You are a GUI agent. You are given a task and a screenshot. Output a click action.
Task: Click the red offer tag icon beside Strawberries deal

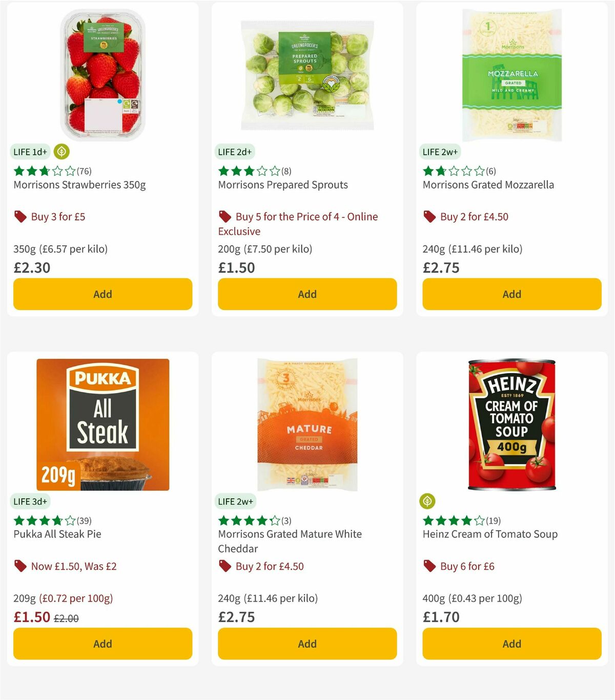[x=20, y=216]
